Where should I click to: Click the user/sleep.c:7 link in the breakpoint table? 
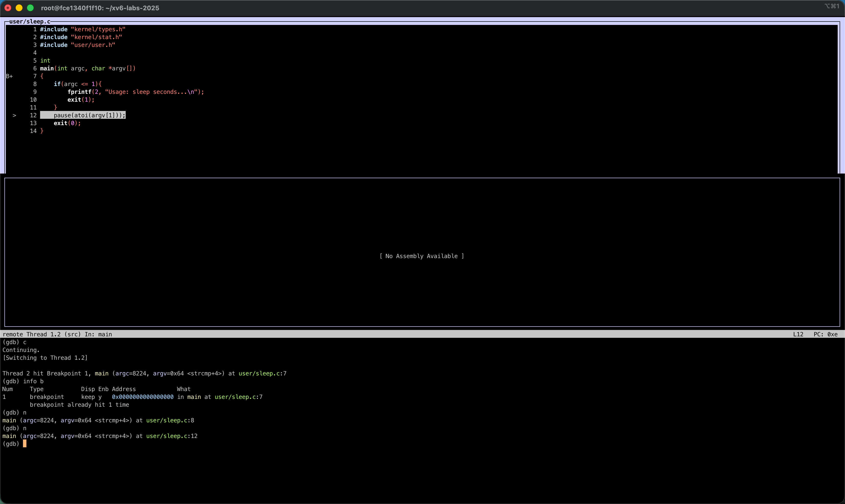[238, 397]
